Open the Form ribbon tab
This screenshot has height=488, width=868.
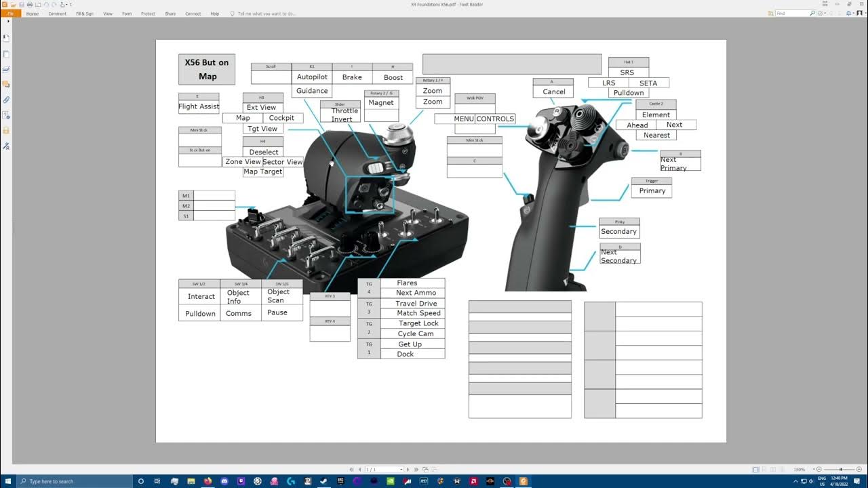tap(127, 14)
